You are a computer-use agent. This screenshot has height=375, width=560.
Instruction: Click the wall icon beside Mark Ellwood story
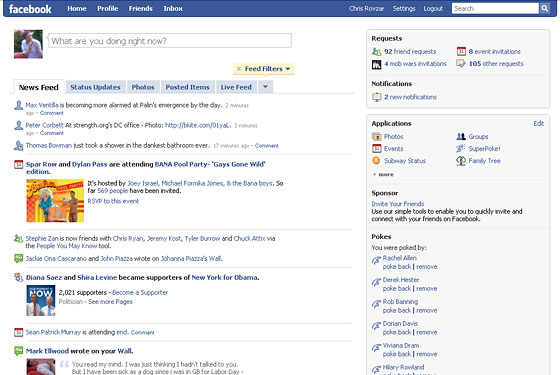[19, 351]
